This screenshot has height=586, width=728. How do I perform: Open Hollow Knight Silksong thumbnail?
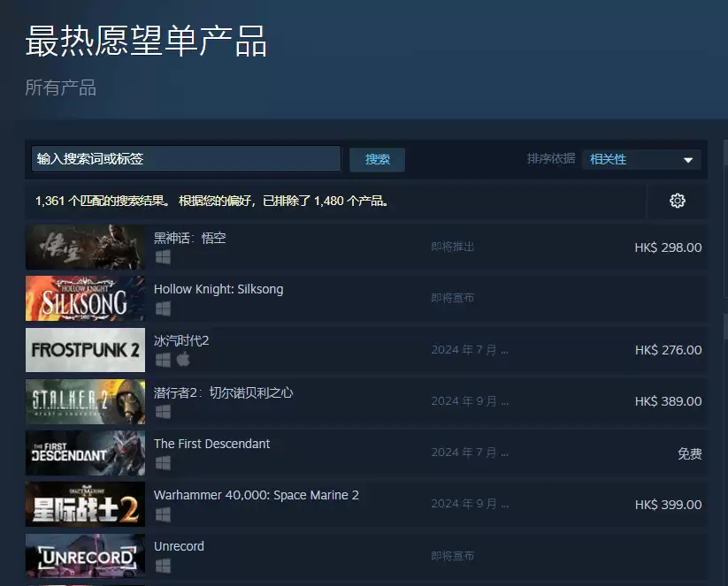tap(85, 299)
